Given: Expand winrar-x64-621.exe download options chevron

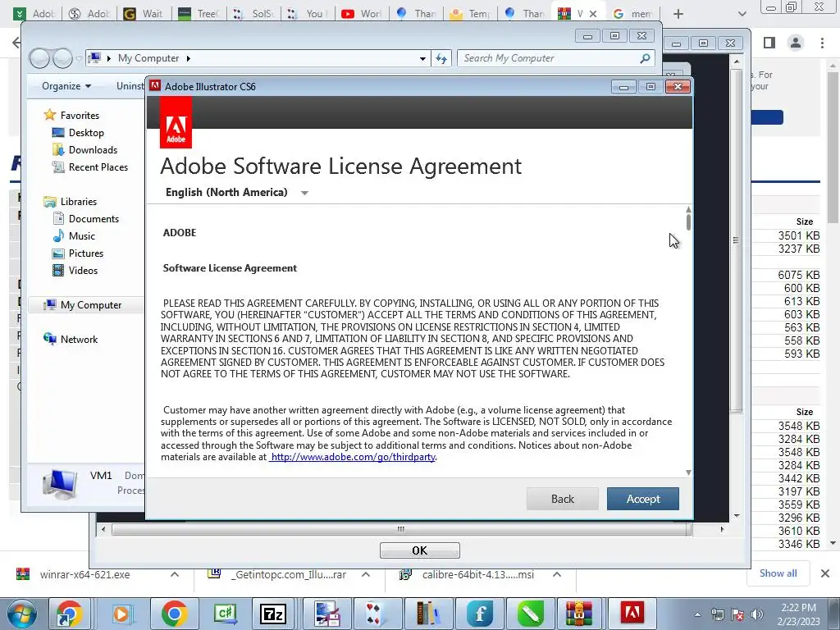Looking at the screenshot, I should [x=175, y=574].
